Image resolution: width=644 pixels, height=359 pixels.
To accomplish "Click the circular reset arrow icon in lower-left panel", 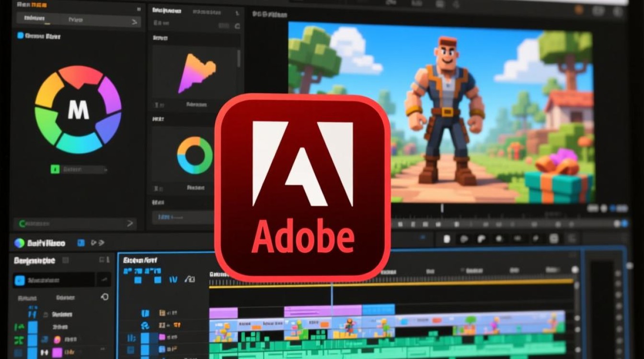I will 104,297.
